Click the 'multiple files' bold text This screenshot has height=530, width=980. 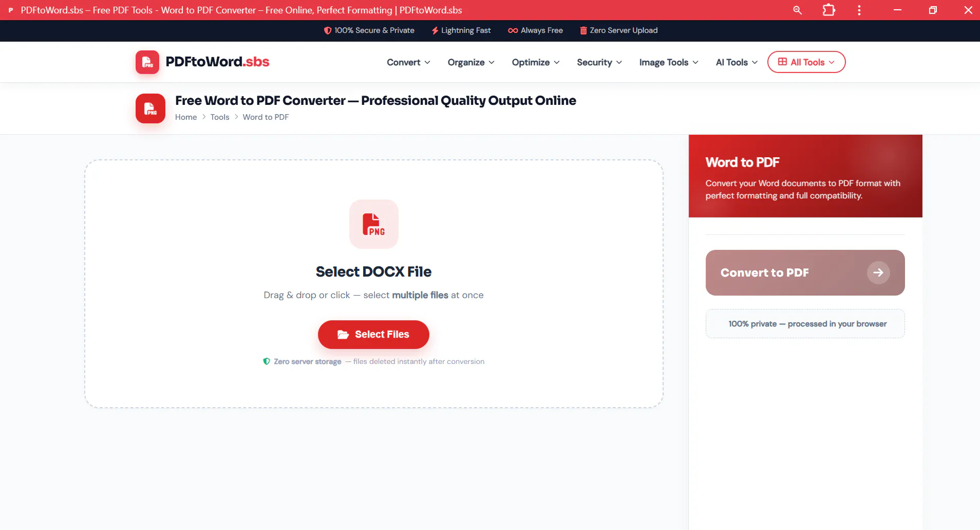(420, 295)
